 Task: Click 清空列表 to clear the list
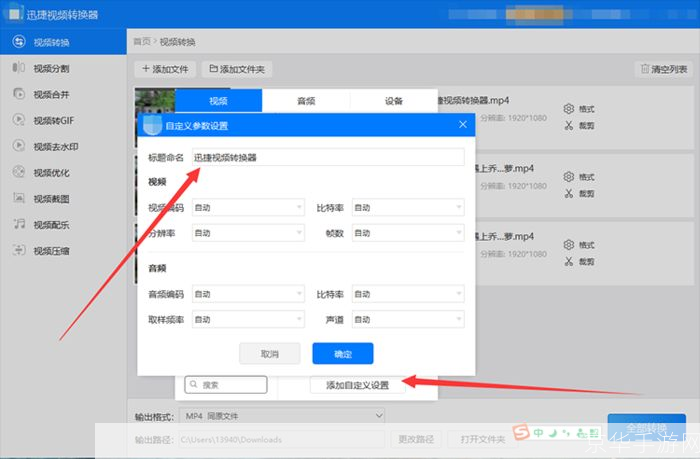click(x=664, y=69)
